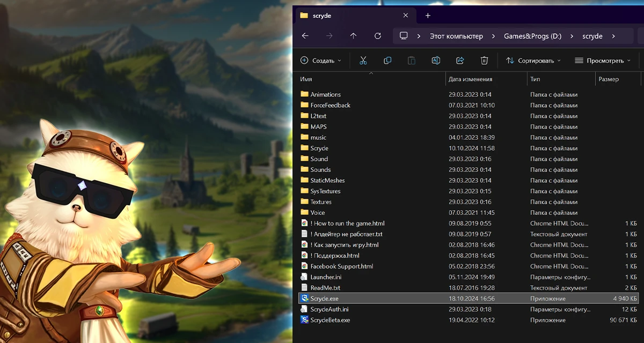Expand chevron after scryde in address bar
Image resolution: width=644 pixels, height=343 pixels.
coord(613,36)
